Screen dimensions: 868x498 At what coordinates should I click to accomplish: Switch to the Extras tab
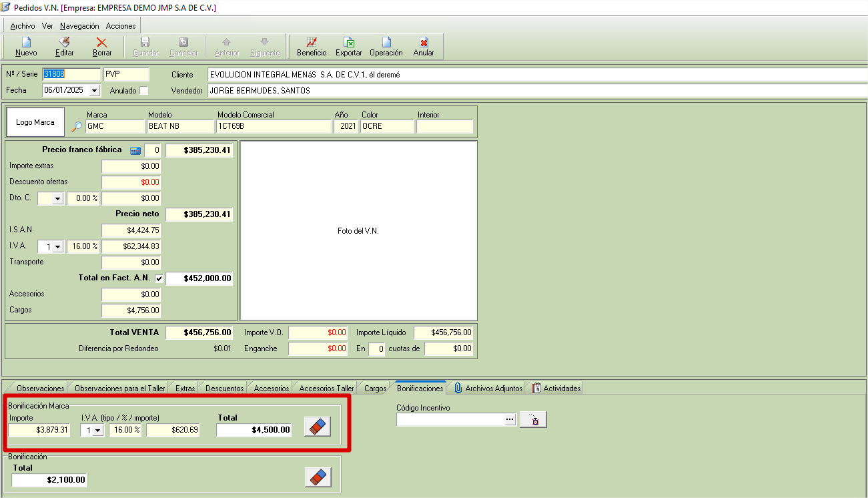tap(185, 388)
